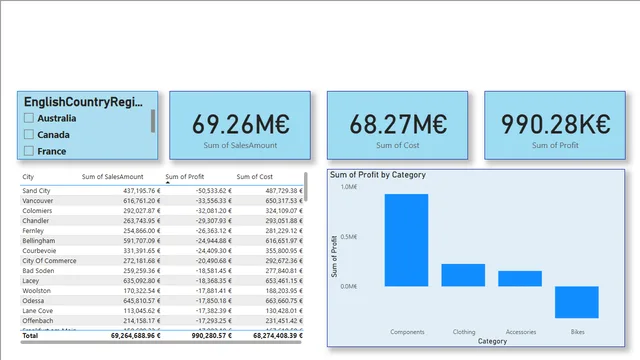Select the City Of Commerce cell

point(49,260)
